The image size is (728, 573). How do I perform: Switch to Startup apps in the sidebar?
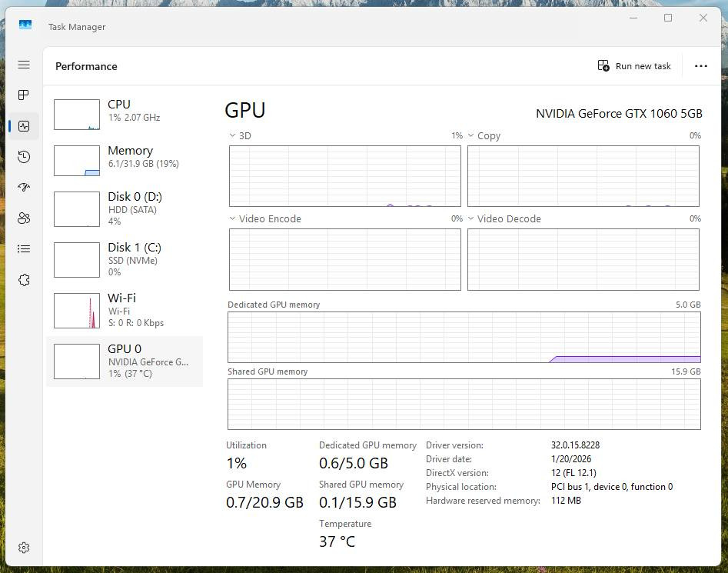[24, 188]
